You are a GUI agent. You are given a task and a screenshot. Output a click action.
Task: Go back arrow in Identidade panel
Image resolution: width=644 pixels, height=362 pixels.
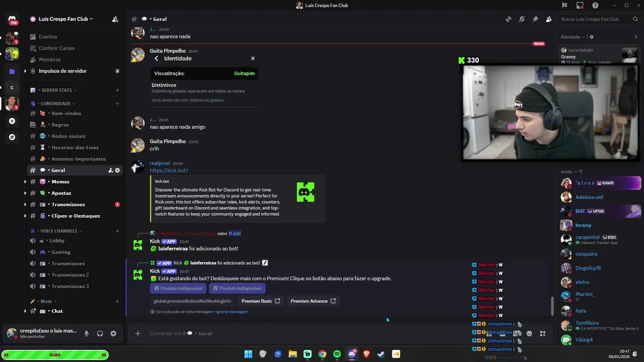156,58
